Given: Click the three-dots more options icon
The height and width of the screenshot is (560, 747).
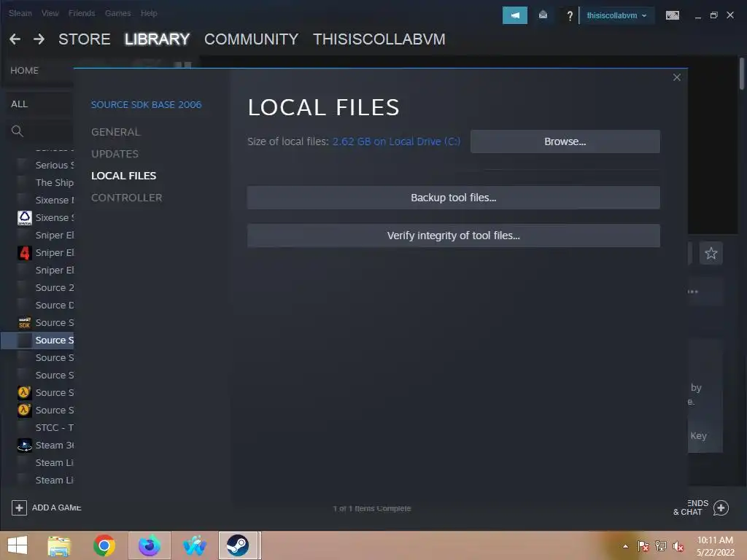Looking at the screenshot, I should (693, 292).
